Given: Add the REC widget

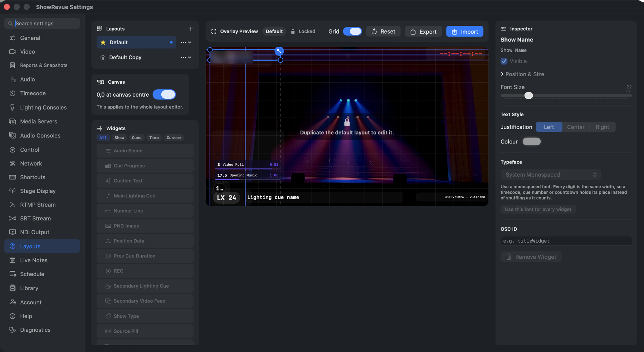Looking at the screenshot, I should (145, 271).
